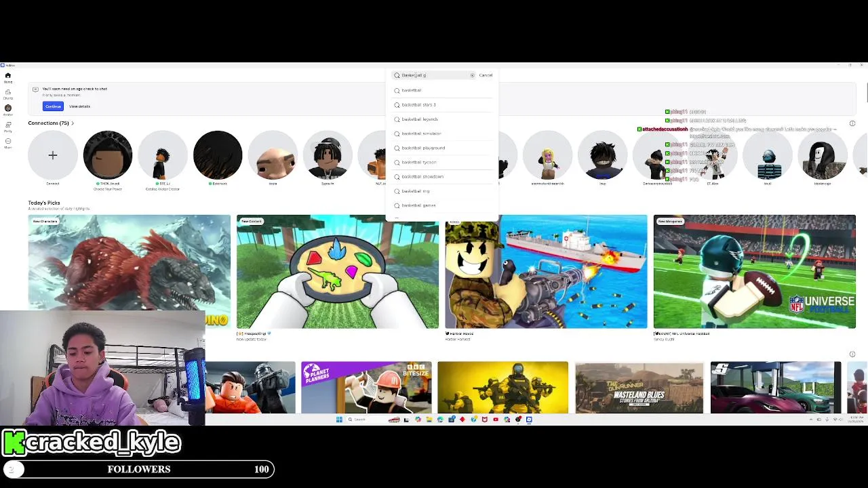Open Party from the sidebar
This screenshot has width=868, height=488.
pyautogui.click(x=8, y=127)
